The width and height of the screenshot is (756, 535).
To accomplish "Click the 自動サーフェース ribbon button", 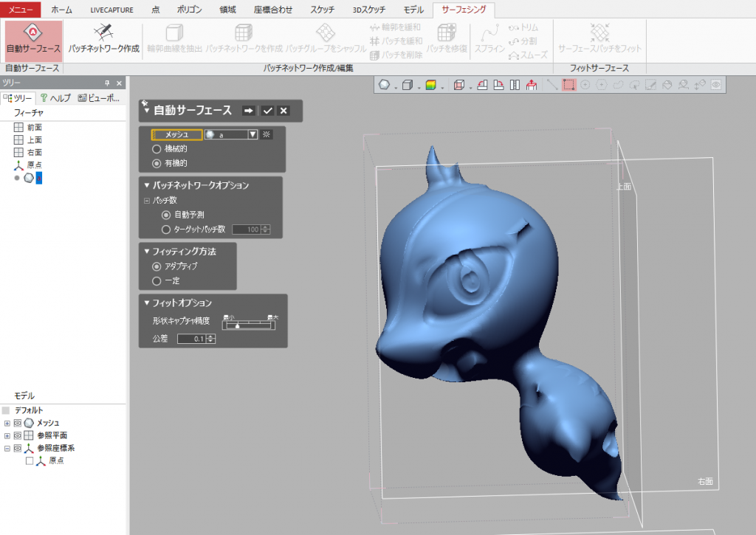I will [x=33, y=40].
